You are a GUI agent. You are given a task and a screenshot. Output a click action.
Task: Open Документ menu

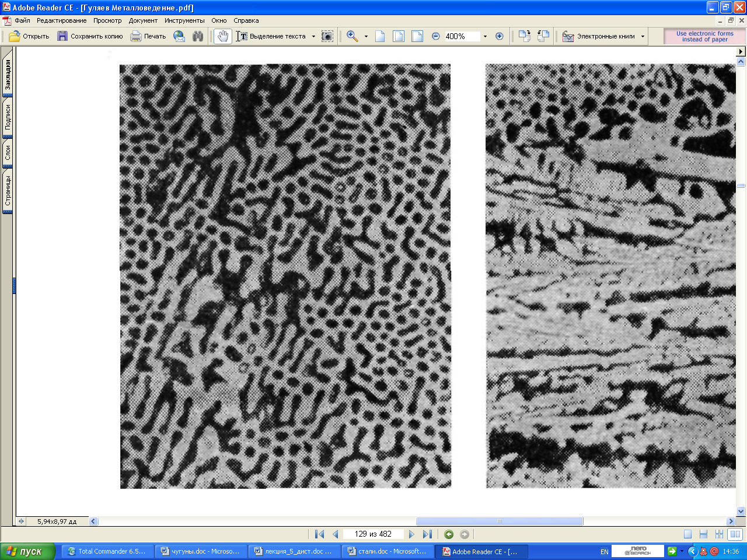point(143,20)
